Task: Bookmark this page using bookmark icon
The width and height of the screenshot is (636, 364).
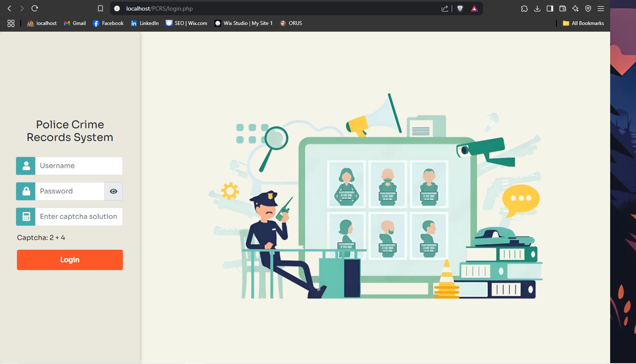Action: [100, 8]
